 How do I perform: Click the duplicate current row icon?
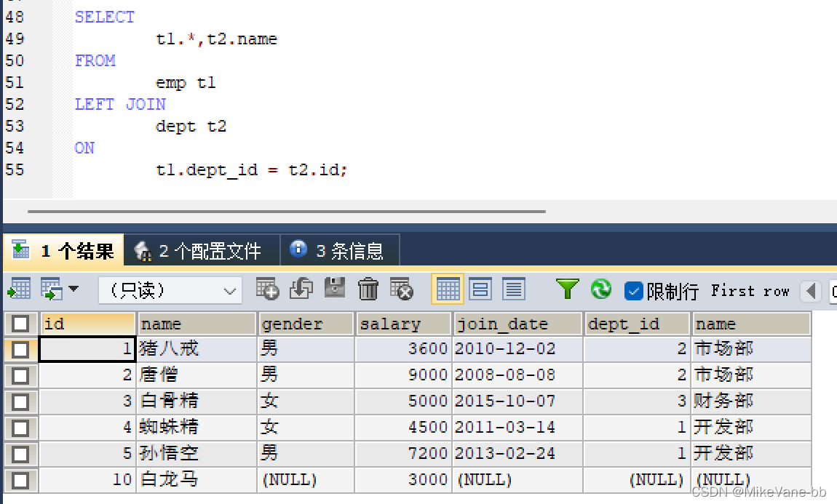(301, 289)
